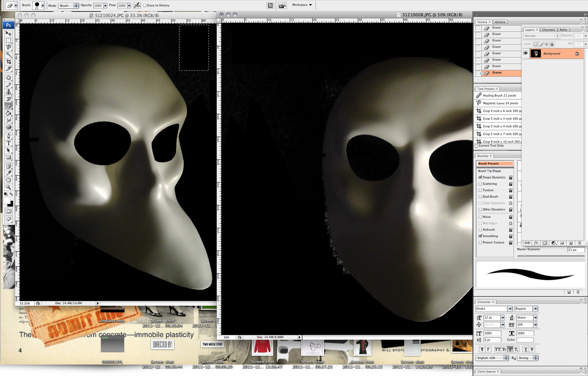Select the Zoom tool

pos(8,187)
